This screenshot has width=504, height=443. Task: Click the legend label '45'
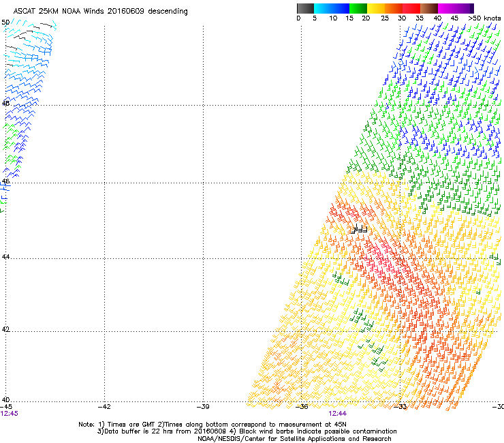tap(454, 18)
